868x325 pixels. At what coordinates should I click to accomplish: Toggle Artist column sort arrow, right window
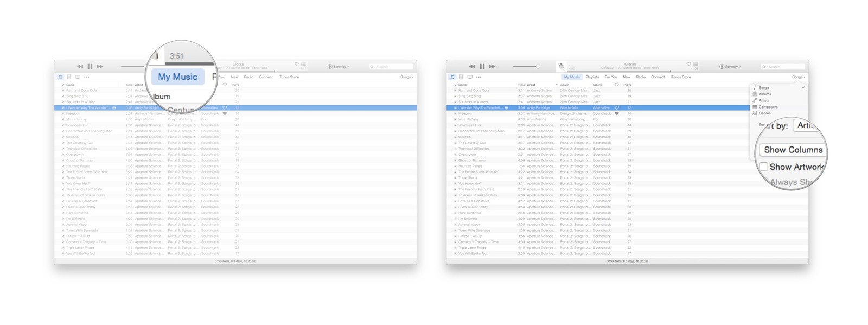[556, 85]
